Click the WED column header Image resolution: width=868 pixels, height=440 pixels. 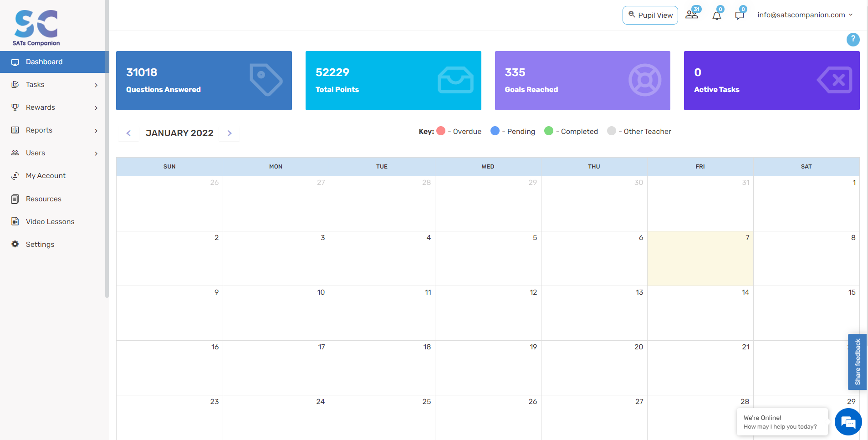[488, 167]
